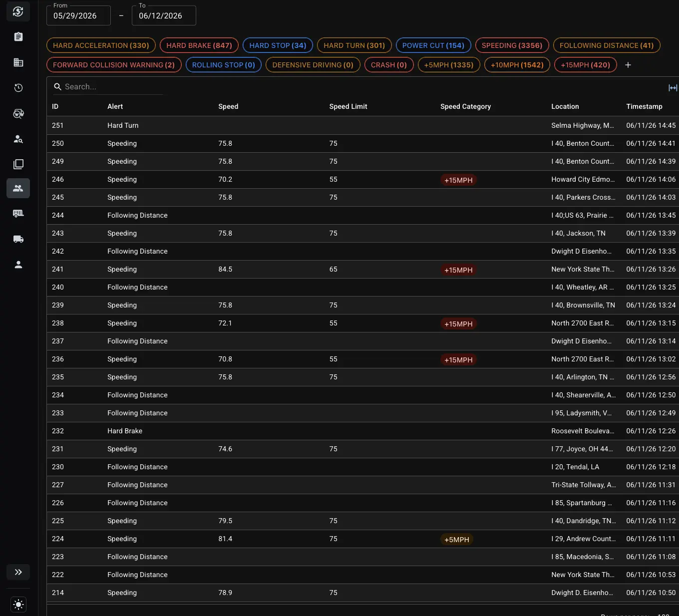
Task: Open the history clock sidebar icon
Action: pos(18,88)
